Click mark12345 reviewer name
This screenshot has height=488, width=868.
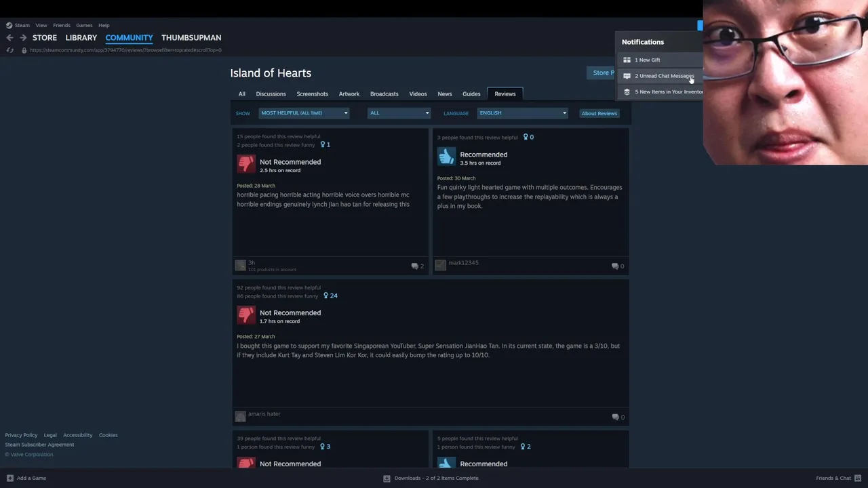(x=463, y=263)
